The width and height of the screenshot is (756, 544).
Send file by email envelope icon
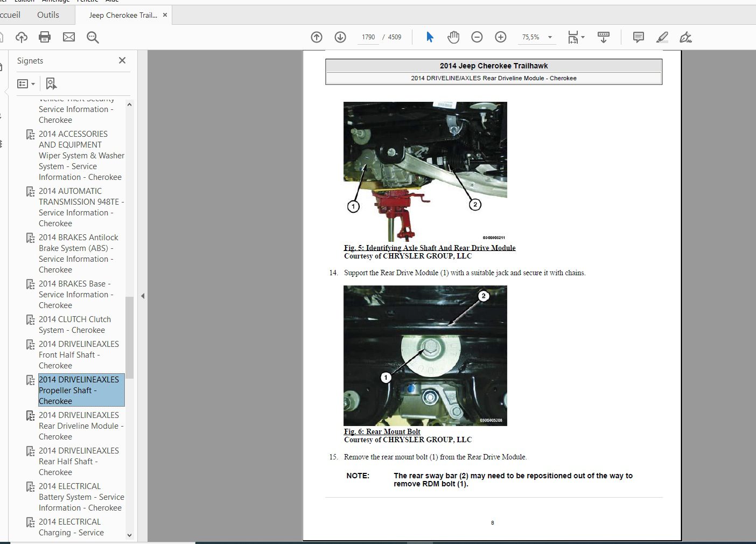69,37
